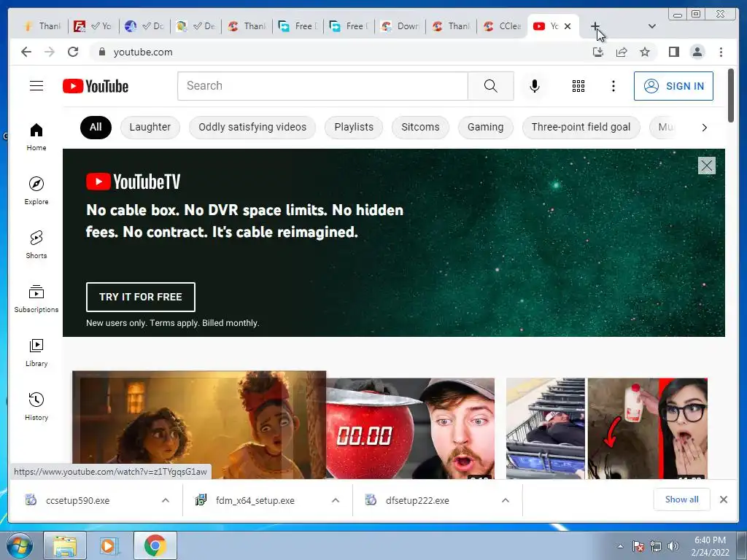Viewport: 747px width, 560px height.
Task: Open Windows Media Player from taskbar
Action: (x=109, y=545)
